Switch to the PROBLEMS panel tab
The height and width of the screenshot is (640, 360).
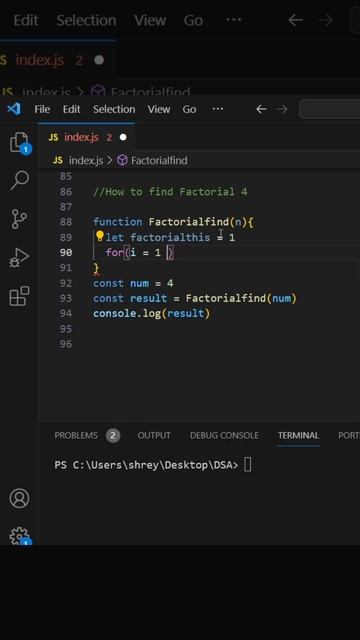point(76,436)
